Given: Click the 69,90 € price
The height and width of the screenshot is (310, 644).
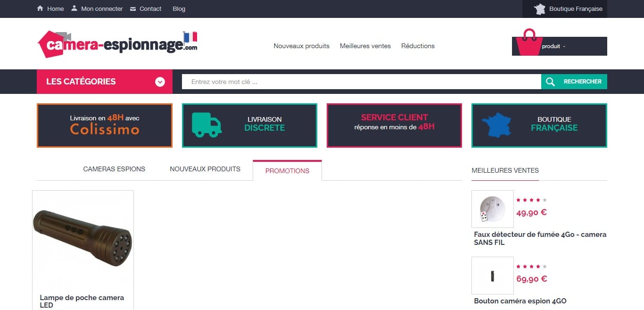Looking at the screenshot, I should coord(531,279).
